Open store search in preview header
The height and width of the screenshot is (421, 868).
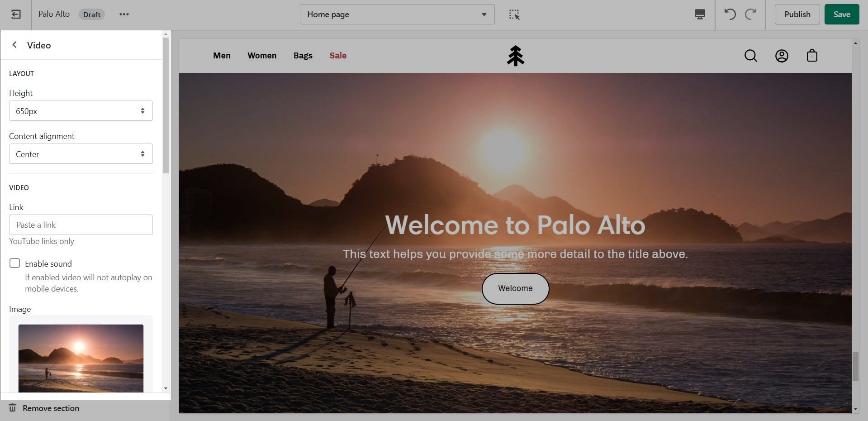coord(750,56)
